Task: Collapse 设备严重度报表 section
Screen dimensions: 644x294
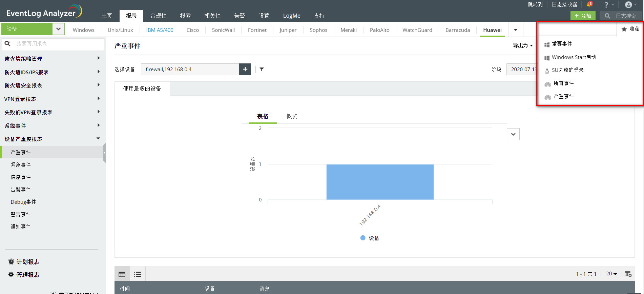Action: pyautogui.click(x=98, y=138)
